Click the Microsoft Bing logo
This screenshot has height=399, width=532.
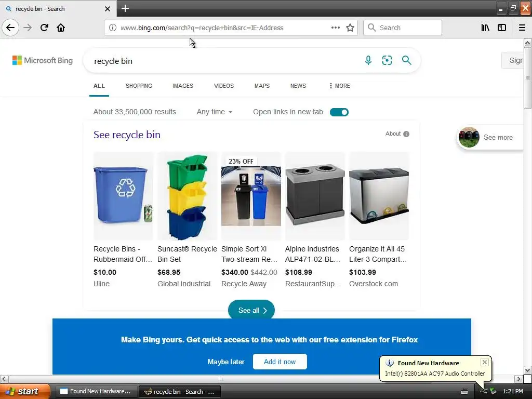[43, 60]
